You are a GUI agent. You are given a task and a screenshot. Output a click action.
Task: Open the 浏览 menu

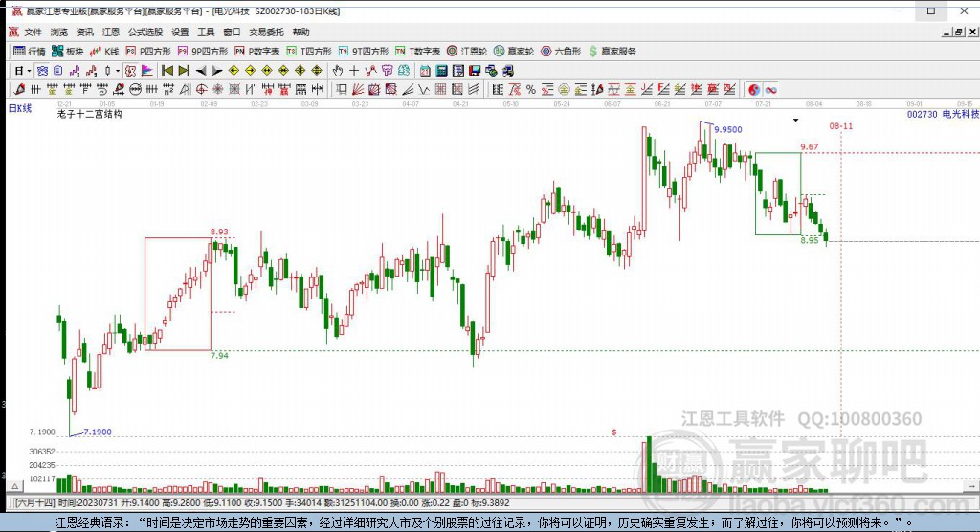[58, 32]
